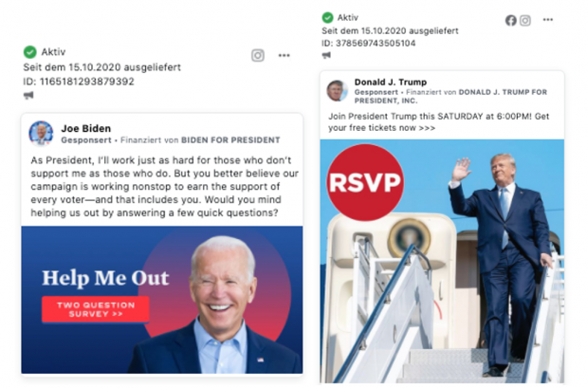This screenshot has width=588, height=388.
Task: Click the Facebook icon on the Trump ad
Action: 511,20
